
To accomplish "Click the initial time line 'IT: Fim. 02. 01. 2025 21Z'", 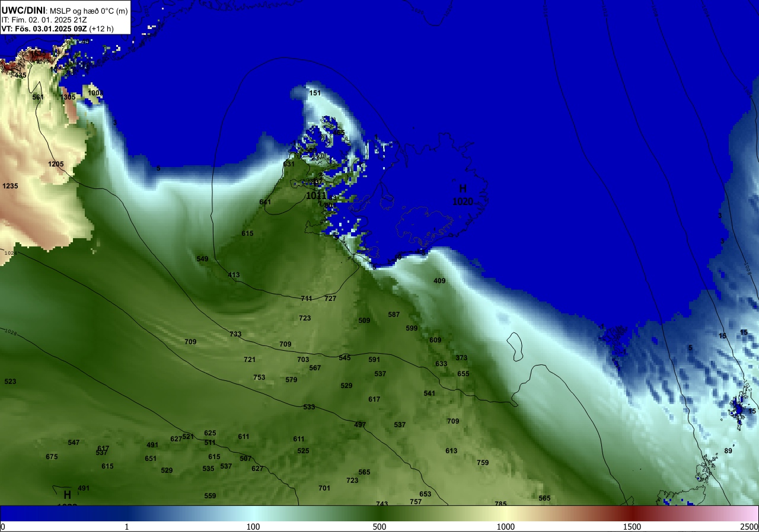I will point(44,20).
